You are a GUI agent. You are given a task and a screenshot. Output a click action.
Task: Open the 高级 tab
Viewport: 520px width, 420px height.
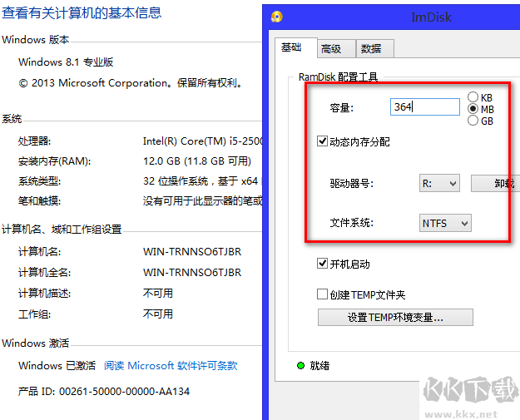[336, 49]
